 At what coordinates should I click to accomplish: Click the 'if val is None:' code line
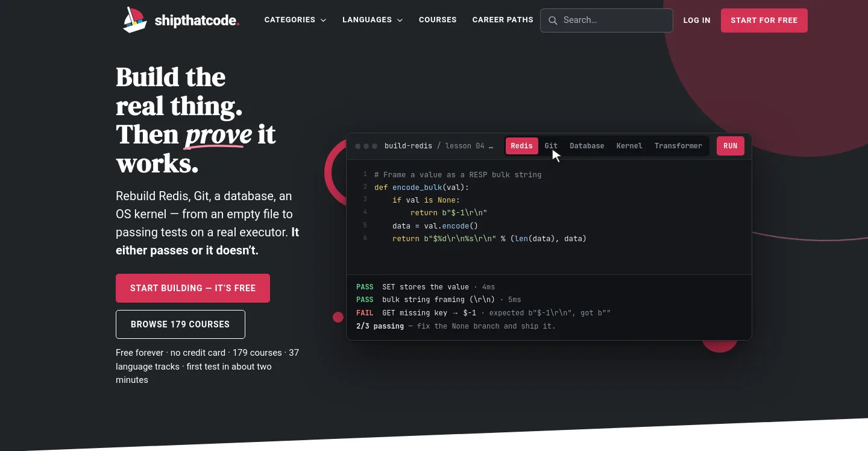point(426,200)
